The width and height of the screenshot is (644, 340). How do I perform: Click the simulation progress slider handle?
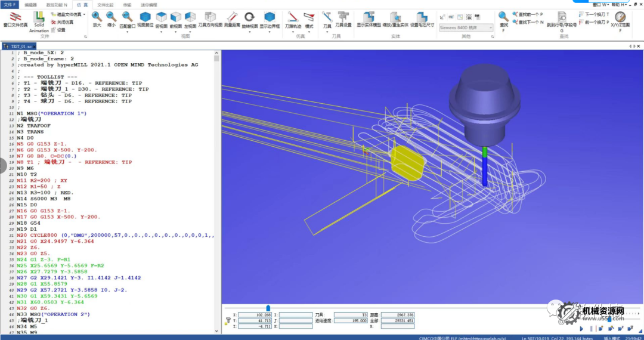point(268,308)
